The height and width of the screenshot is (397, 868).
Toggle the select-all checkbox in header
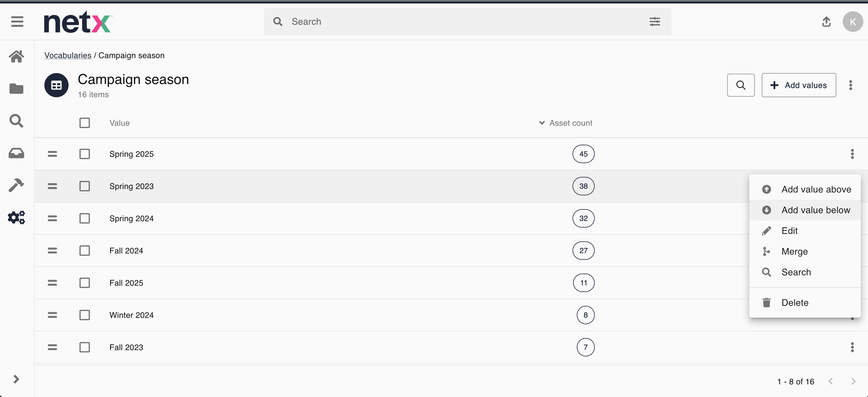pos(85,123)
